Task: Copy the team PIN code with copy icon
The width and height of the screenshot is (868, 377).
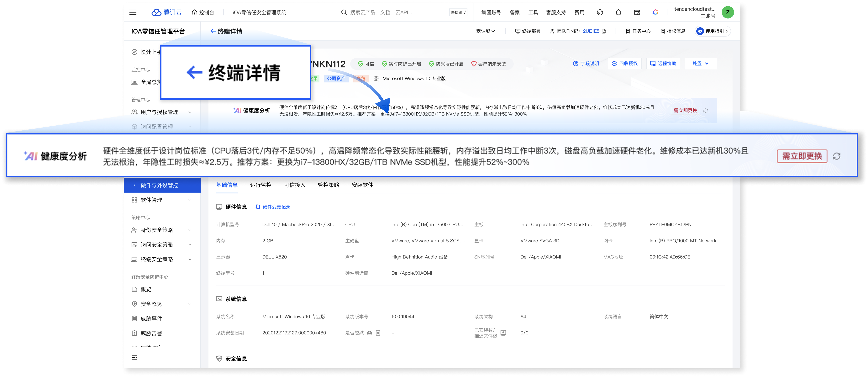Action: (604, 31)
